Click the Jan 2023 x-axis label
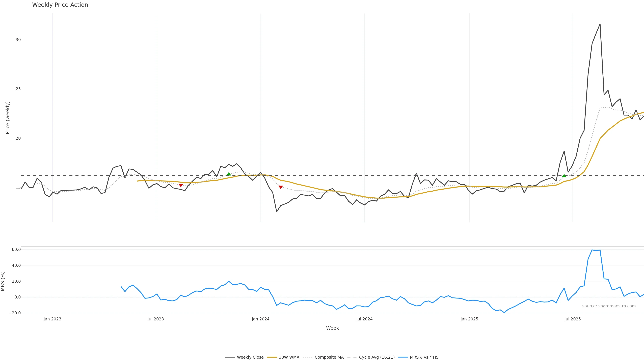The image size is (644, 362). 52,319
